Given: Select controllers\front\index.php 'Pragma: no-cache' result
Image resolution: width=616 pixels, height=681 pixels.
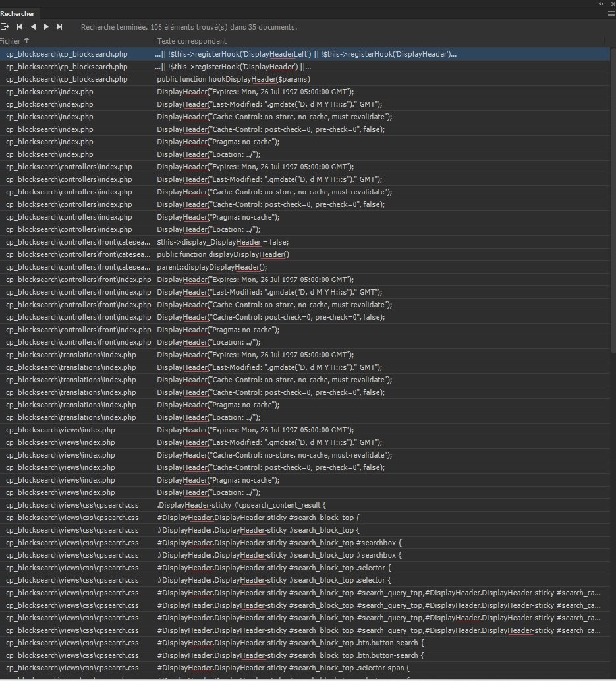Looking at the screenshot, I should pos(305,330).
